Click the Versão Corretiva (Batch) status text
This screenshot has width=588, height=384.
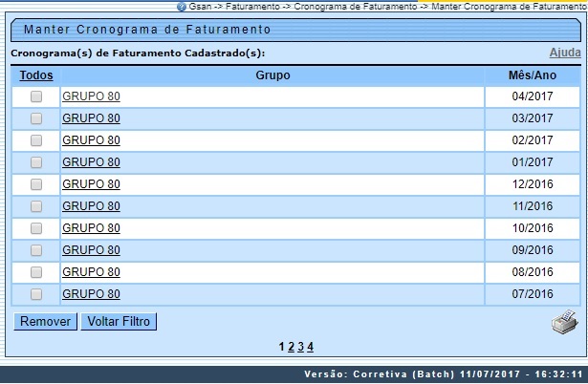(444, 374)
